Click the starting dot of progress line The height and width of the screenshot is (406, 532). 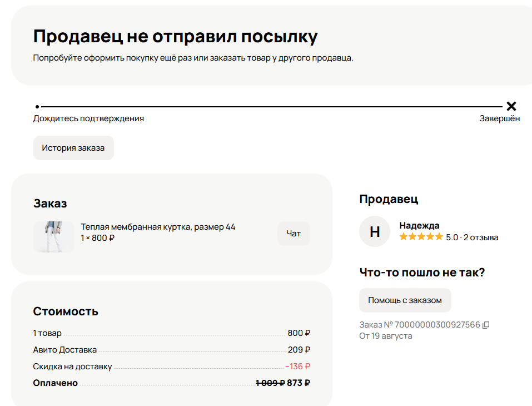point(37,107)
